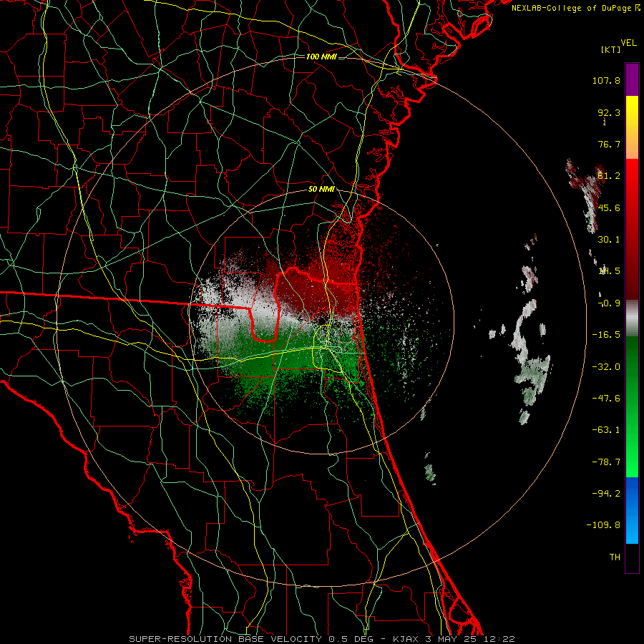The height and width of the screenshot is (644, 644).
Task: Click the -63.1 legend value
Action: pyautogui.click(x=606, y=430)
